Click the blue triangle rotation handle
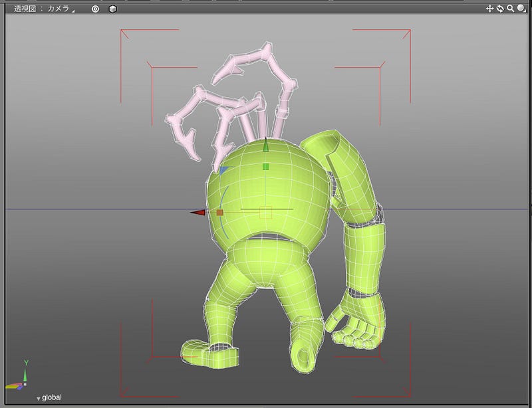532x408 pixels. click(224, 169)
